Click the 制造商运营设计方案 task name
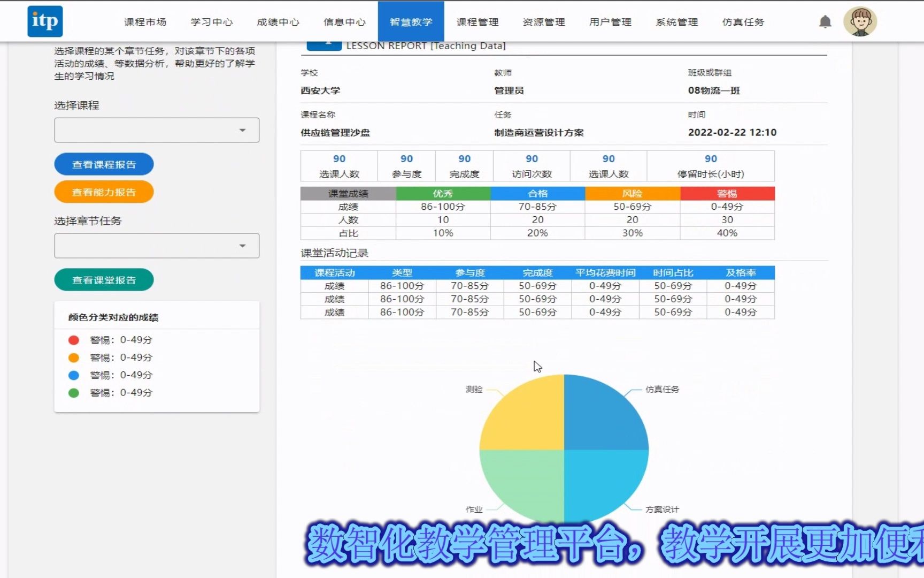924x578 pixels. (x=539, y=133)
